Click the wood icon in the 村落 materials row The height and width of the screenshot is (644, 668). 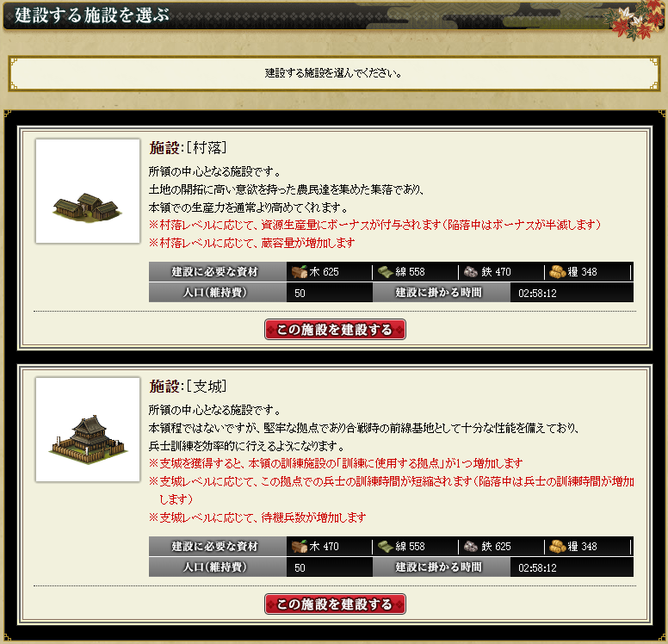click(x=299, y=272)
